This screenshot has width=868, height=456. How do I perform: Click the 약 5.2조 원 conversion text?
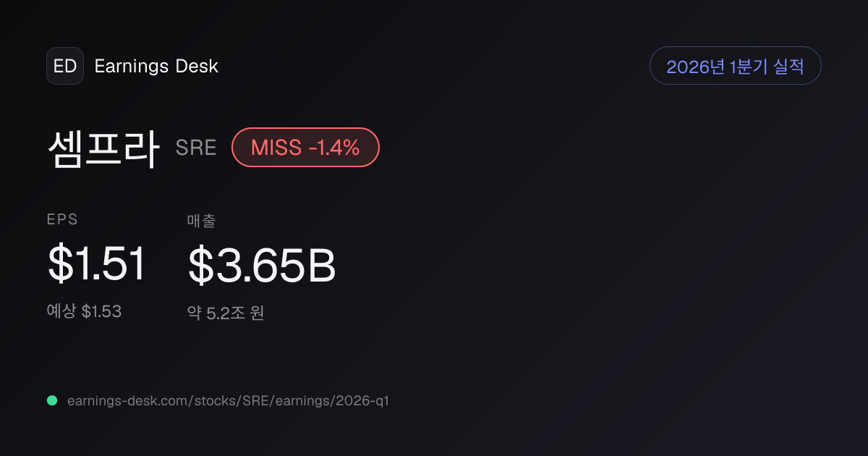tap(226, 313)
